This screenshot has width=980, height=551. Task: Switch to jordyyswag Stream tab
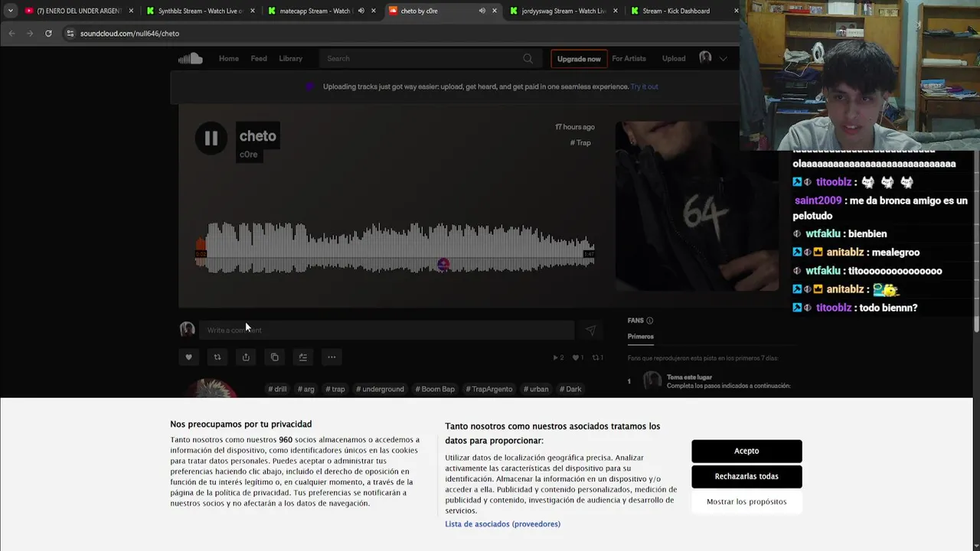564,11
